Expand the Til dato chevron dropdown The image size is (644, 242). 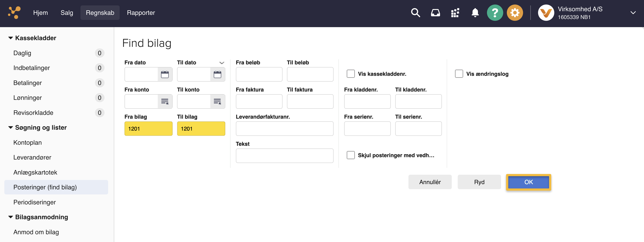click(x=221, y=63)
